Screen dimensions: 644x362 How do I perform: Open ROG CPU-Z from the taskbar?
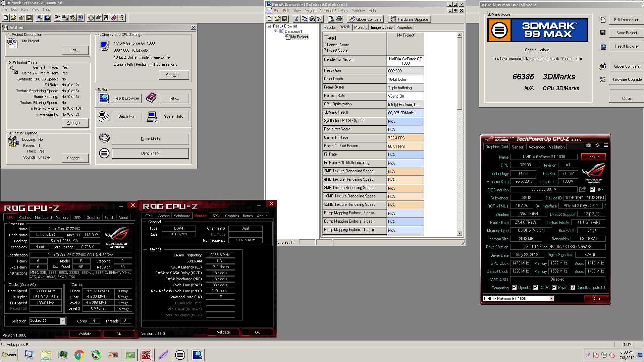coord(146,355)
